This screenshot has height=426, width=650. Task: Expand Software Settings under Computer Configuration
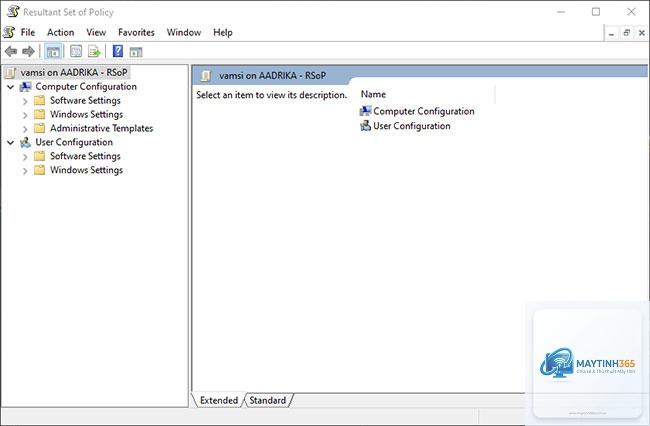coord(25,101)
